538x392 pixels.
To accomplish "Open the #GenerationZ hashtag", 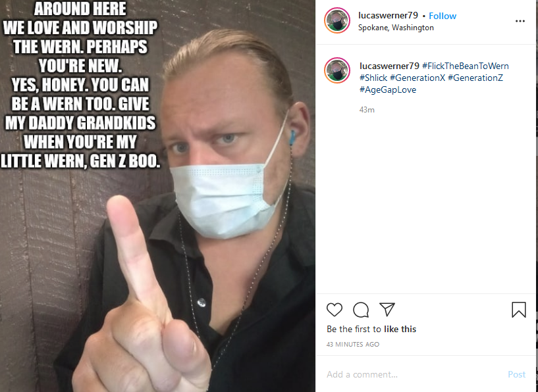I will [x=475, y=78].
